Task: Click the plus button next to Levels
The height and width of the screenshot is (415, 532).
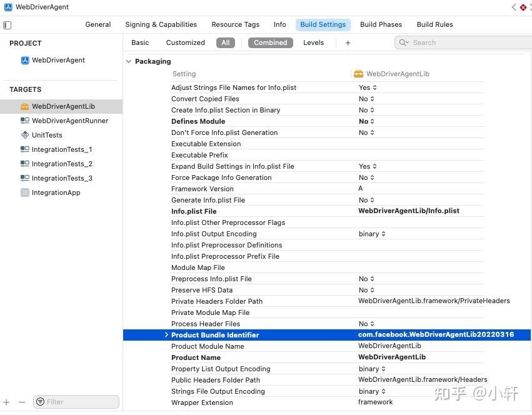Action: (347, 42)
